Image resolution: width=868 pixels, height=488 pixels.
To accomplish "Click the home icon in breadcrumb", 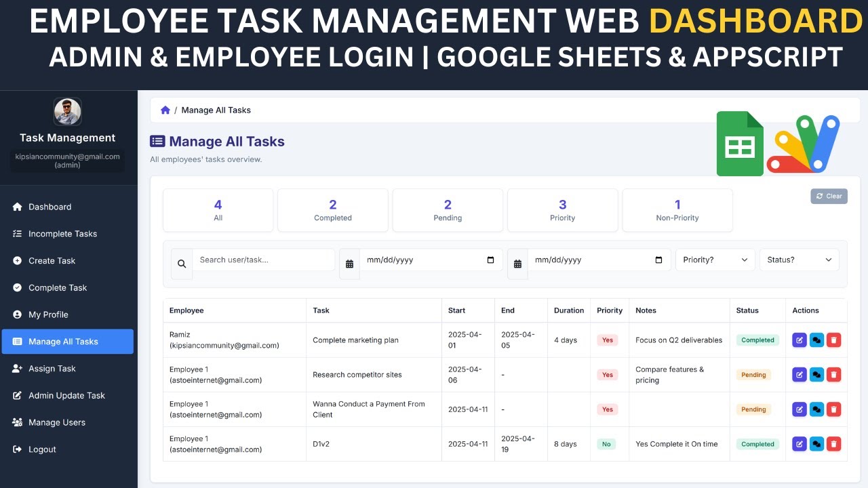I will pyautogui.click(x=165, y=110).
